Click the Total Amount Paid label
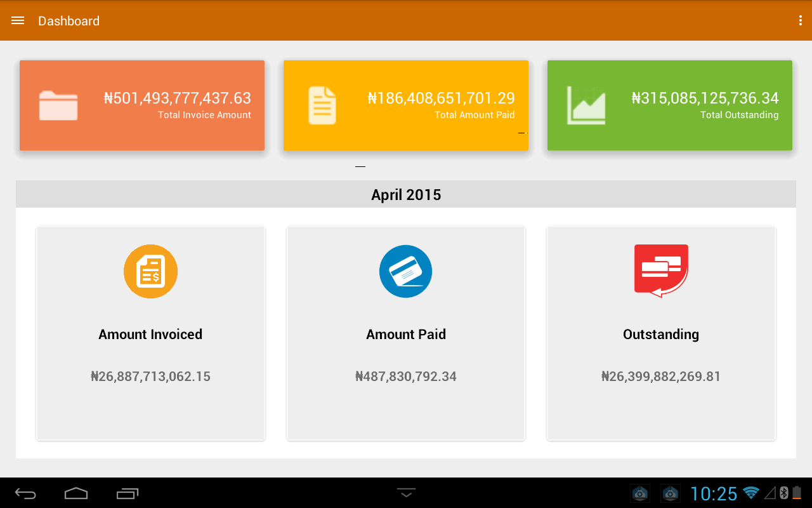This screenshot has width=812, height=508. pos(475,115)
